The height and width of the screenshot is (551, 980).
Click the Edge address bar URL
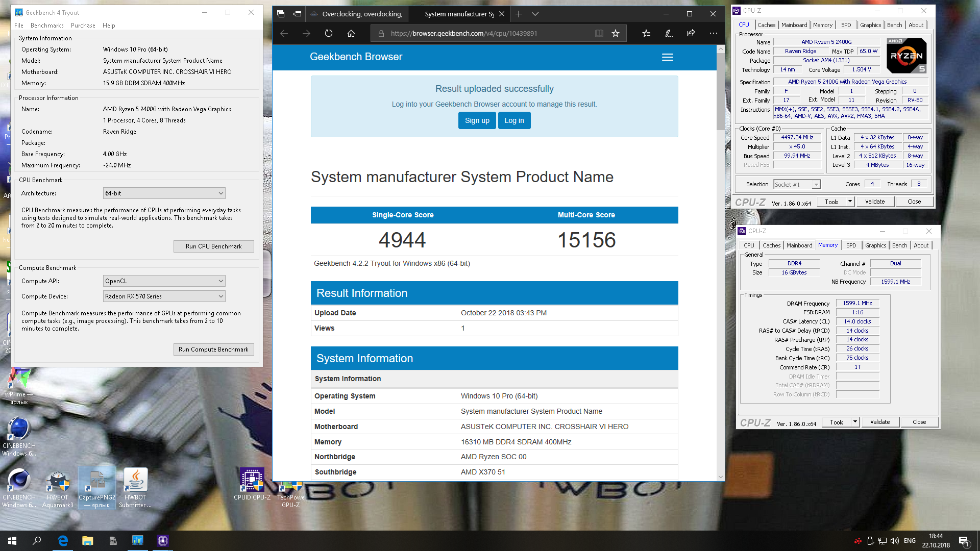tap(463, 34)
